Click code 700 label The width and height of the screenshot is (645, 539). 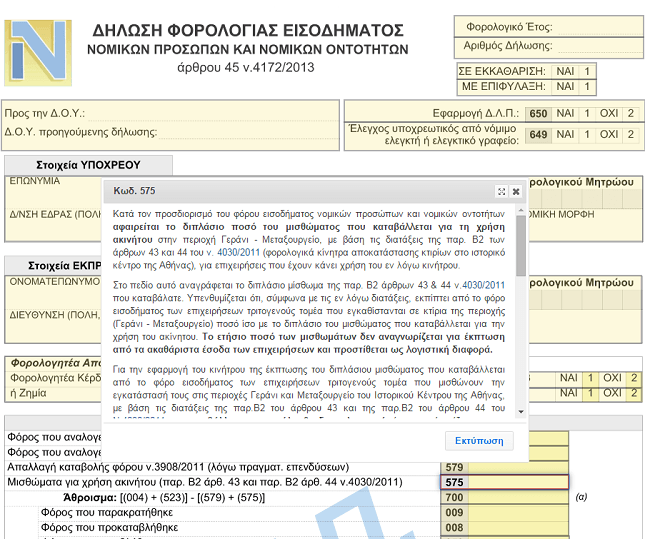(x=454, y=497)
